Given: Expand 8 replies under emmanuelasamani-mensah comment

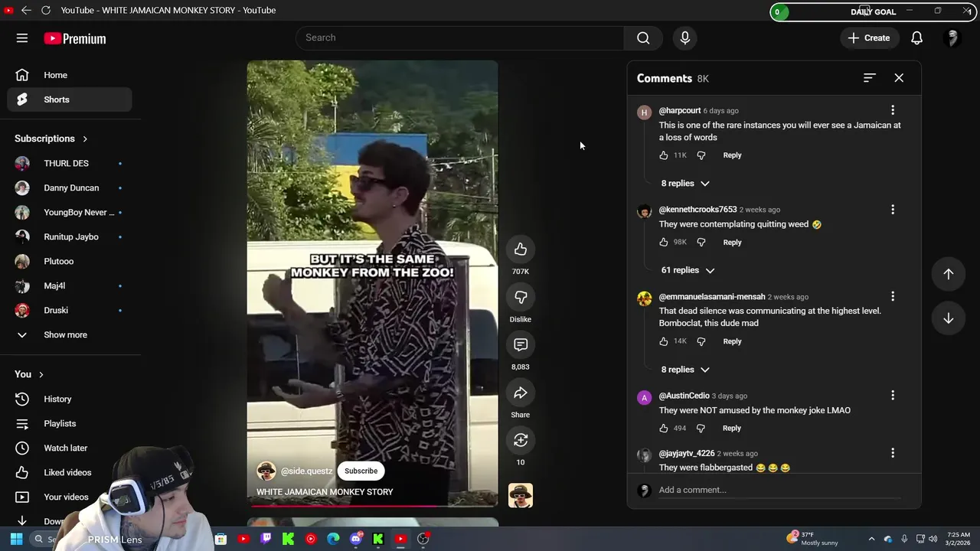Looking at the screenshot, I should [685, 370].
